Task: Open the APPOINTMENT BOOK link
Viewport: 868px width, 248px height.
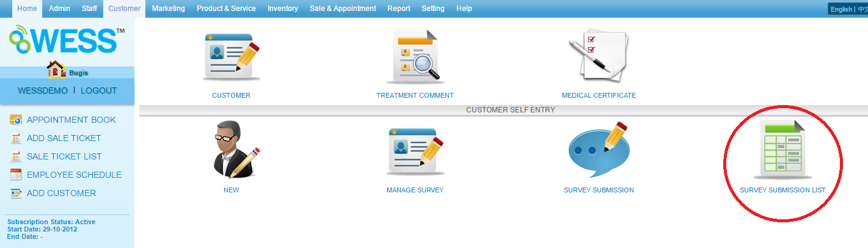Action: click(x=71, y=120)
